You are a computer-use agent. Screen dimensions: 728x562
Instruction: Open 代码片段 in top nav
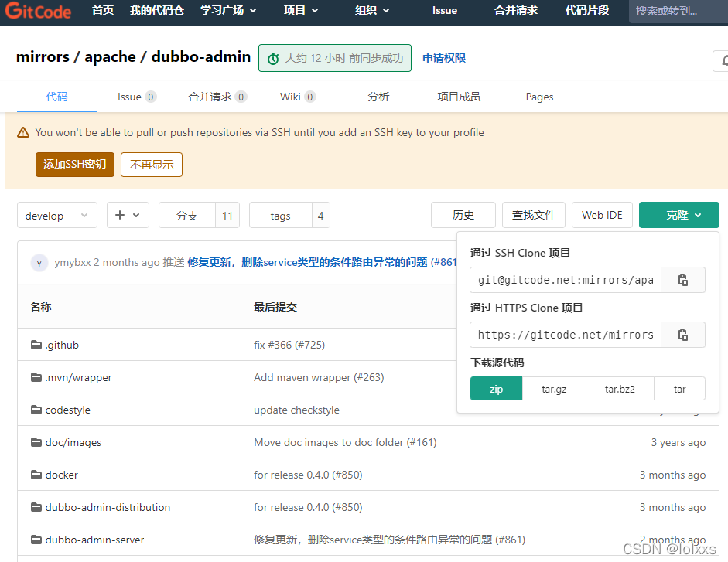click(x=587, y=10)
